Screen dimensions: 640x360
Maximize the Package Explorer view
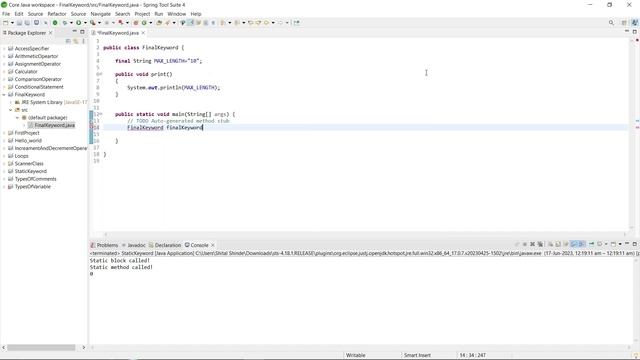(x=82, y=31)
